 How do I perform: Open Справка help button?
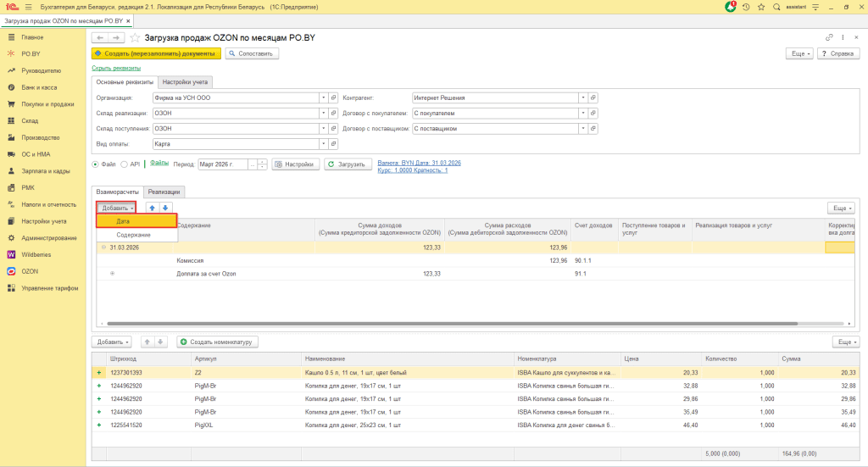coord(838,53)
